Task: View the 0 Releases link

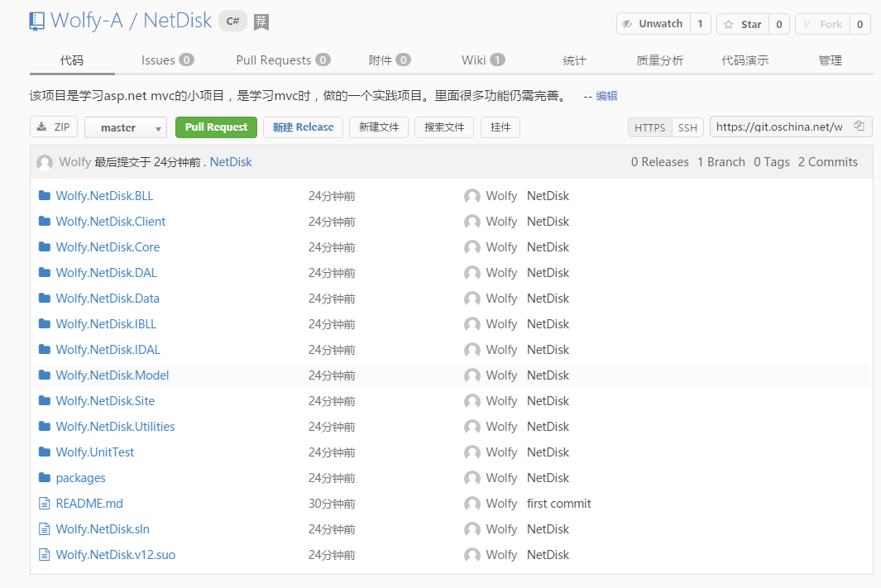Action: (659, 162)
